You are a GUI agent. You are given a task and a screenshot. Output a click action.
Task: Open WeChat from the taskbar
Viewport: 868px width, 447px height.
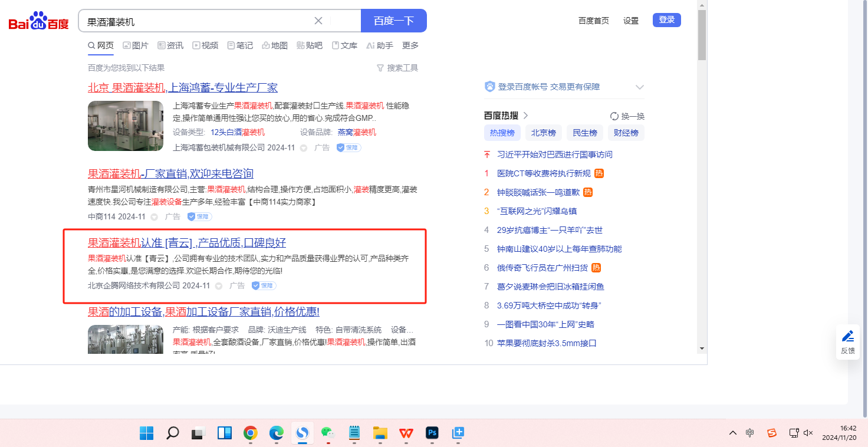point(328,433)
